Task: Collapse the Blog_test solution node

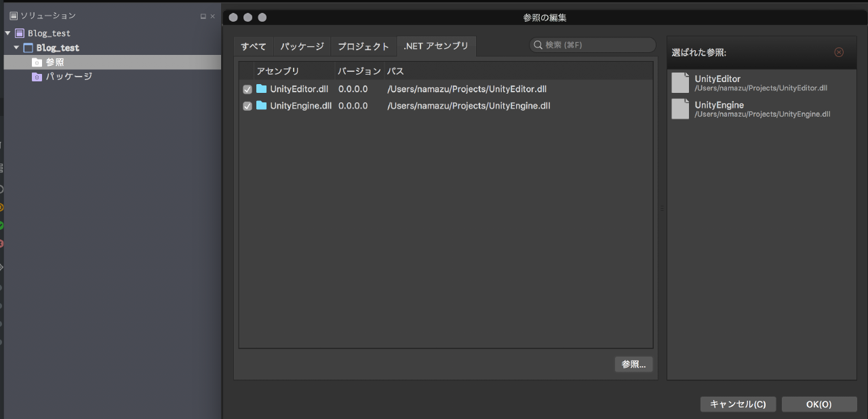Action: pyautogui.click(x=8, y=33)
